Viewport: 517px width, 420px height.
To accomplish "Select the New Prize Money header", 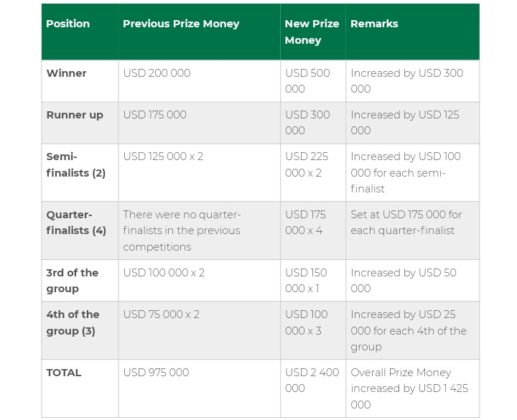I will click(312, 32).
